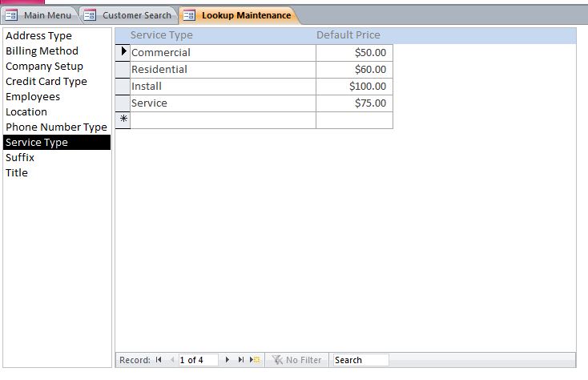The height and width of the screenshot is (380, 588).
Task: Open Billing Method lookup list
Action: point(57,51)
